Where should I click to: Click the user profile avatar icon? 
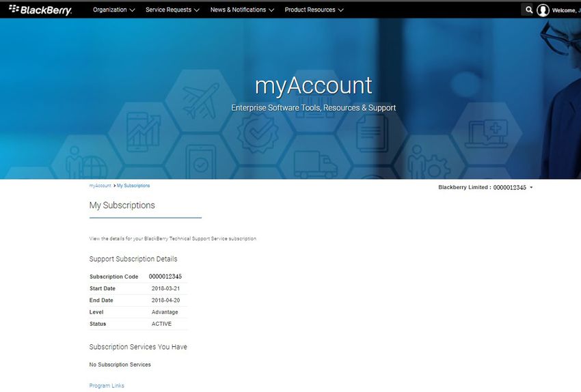pos(543,10)
